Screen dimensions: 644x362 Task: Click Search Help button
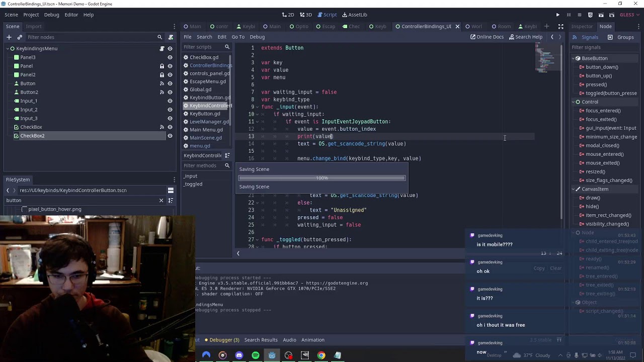(526, 37)
